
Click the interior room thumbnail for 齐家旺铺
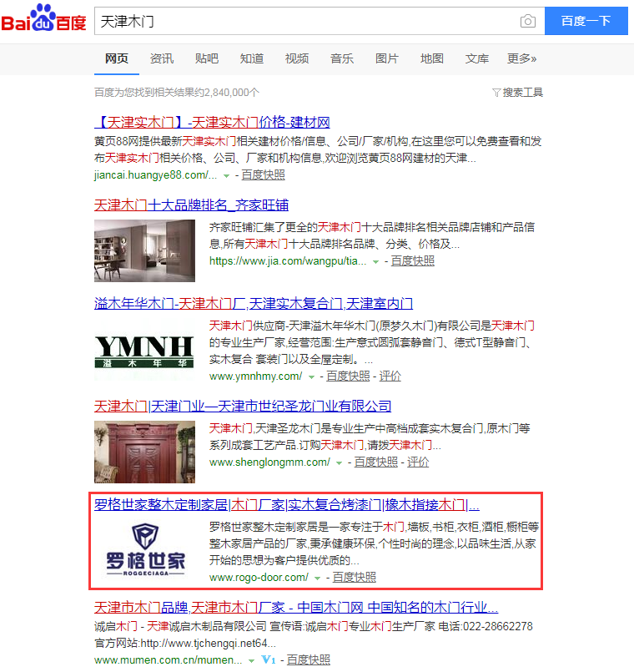[145, 250]
